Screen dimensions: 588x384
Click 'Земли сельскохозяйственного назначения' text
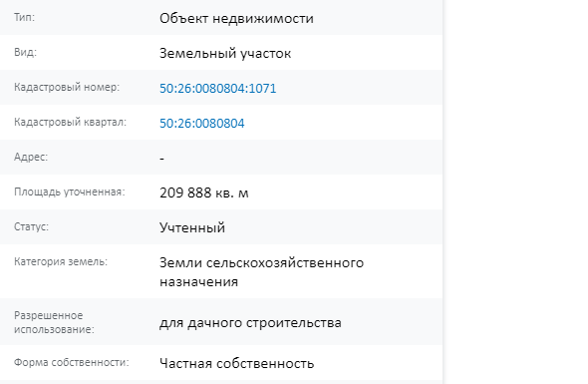261,272
